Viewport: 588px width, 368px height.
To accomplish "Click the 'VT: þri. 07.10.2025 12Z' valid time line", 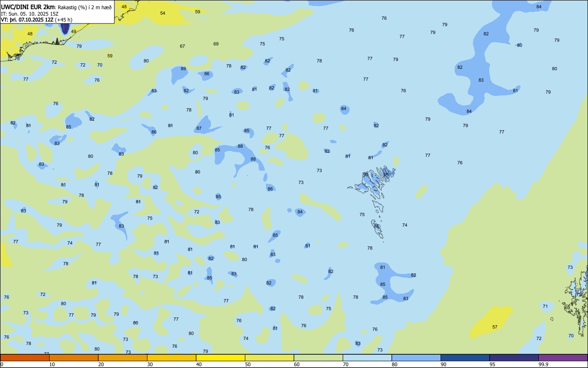I will point(27,20).
